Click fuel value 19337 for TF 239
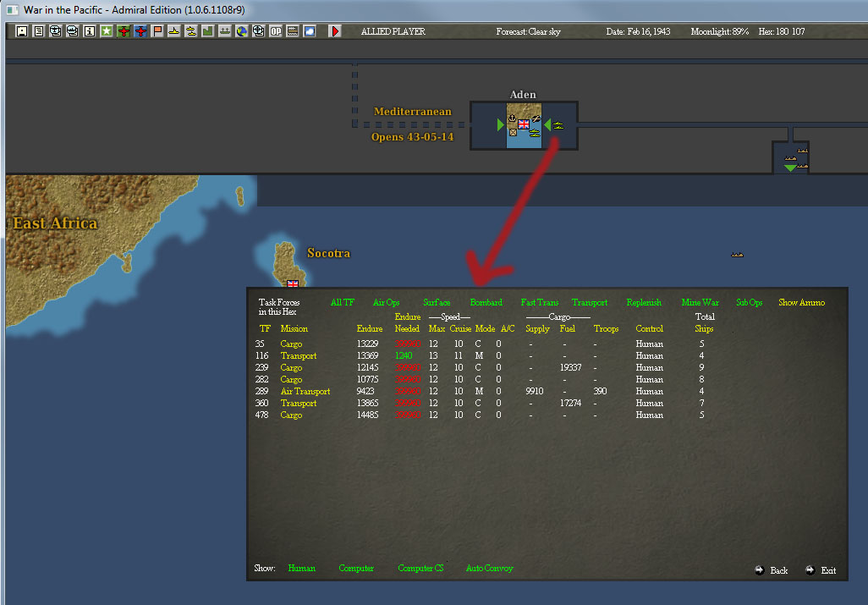This screenshot has width=868, height=605. [570, 368]
